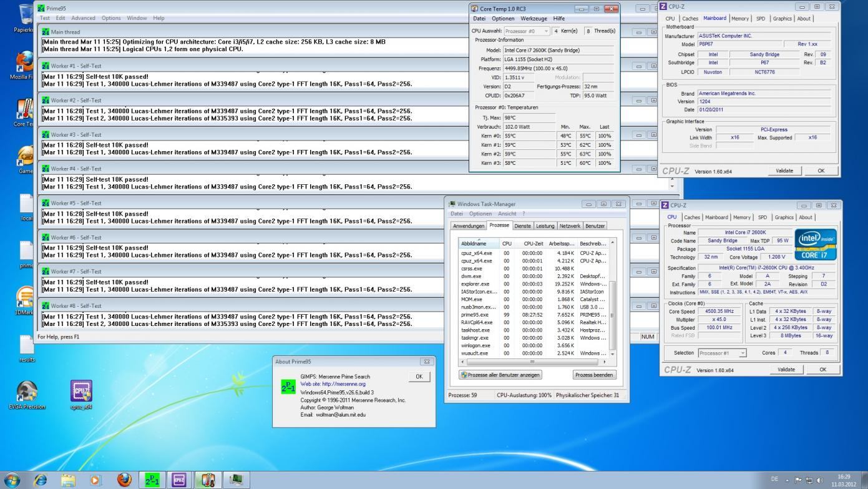Open the CPU Auswahl dropdown in Core Temp
Image resolution: width=868 pixels, height=489 pixels.
[527, 31]
